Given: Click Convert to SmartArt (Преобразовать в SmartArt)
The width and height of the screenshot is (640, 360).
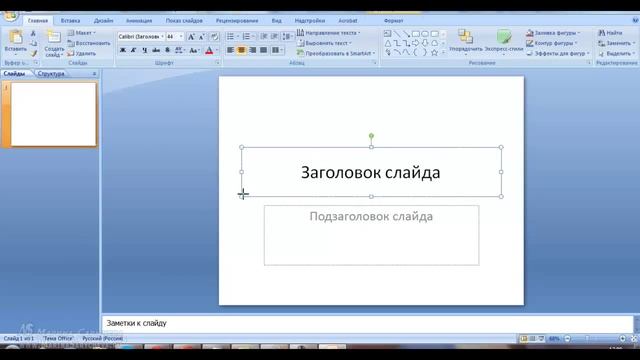Looking at the screenshot, I should [336, 53].
